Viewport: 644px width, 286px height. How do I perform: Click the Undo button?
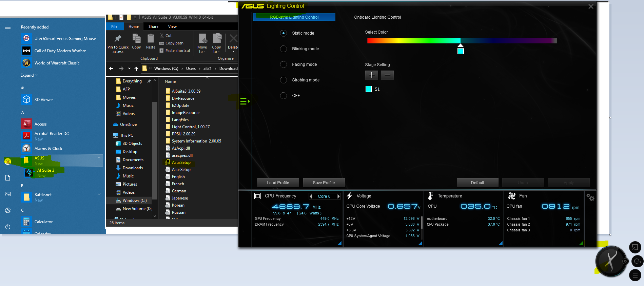point(523,183)
